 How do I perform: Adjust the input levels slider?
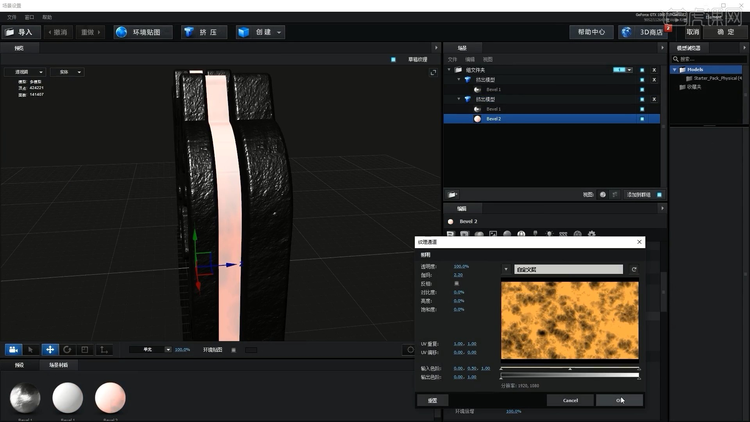[570, 368]
